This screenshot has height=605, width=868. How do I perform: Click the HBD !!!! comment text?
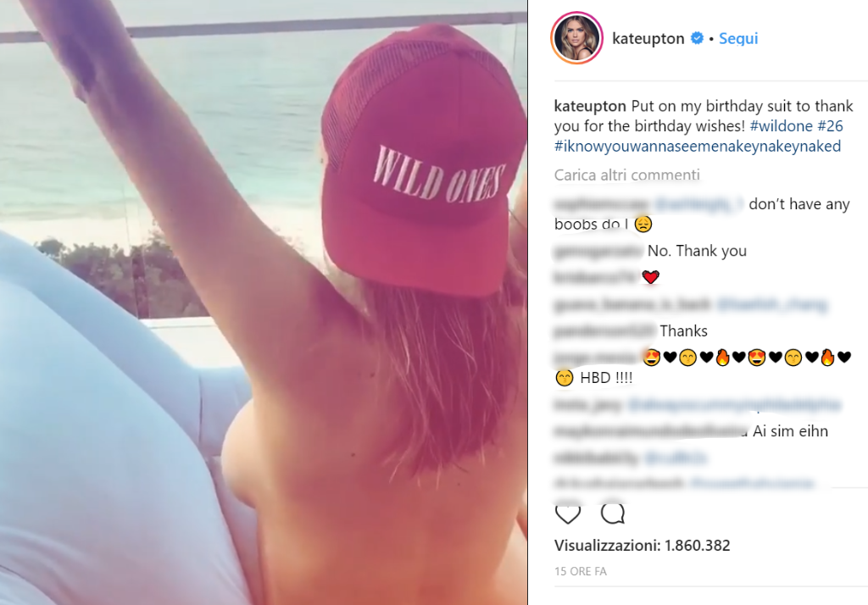click(x=606, y=378)
